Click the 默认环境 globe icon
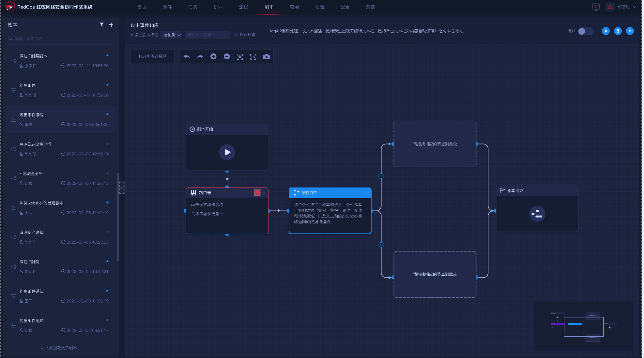The image size is (644, 358). pyautogui.click(x=236, y=35)
